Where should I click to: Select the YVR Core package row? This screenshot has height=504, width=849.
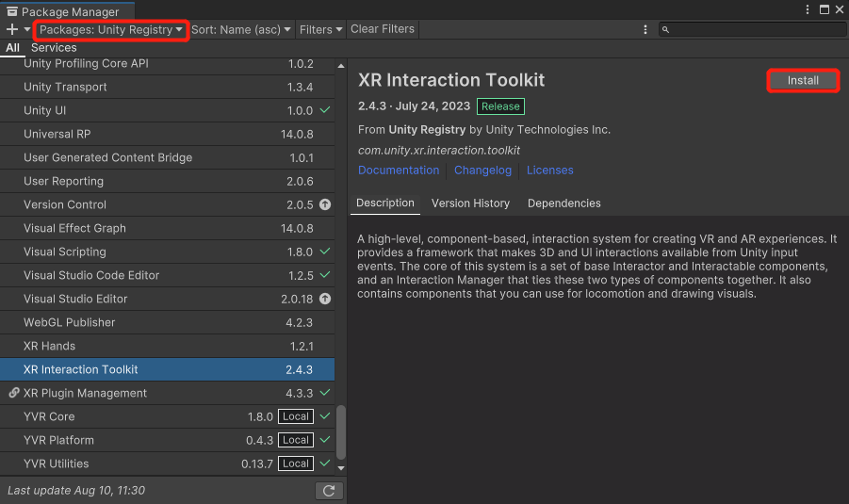point(168,416)
